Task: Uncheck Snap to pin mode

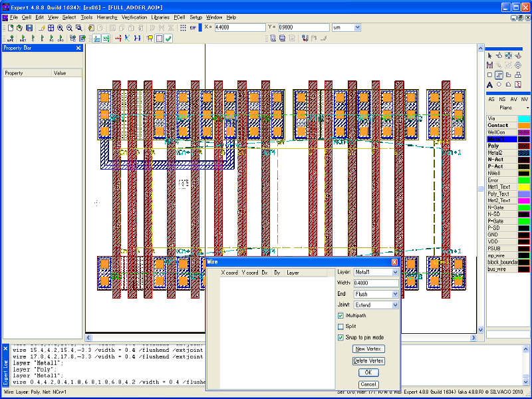Action: point(341,338)
